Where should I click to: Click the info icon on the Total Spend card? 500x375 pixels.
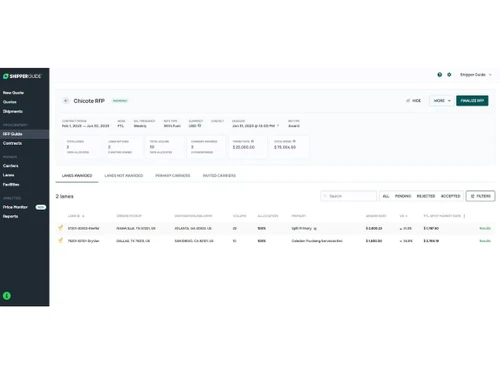click(294, 141)
